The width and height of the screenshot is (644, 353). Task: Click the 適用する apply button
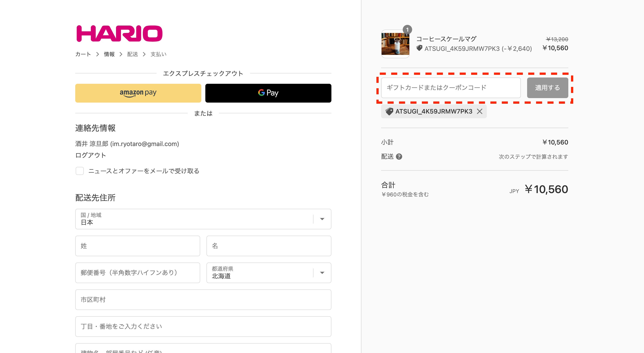pyautogui.click(x=547, y=88)
